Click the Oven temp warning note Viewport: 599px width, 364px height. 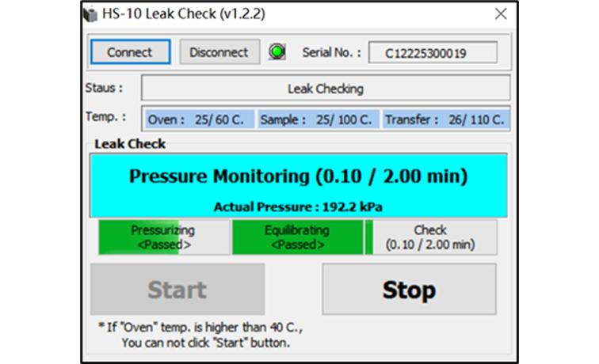point(200,335)
